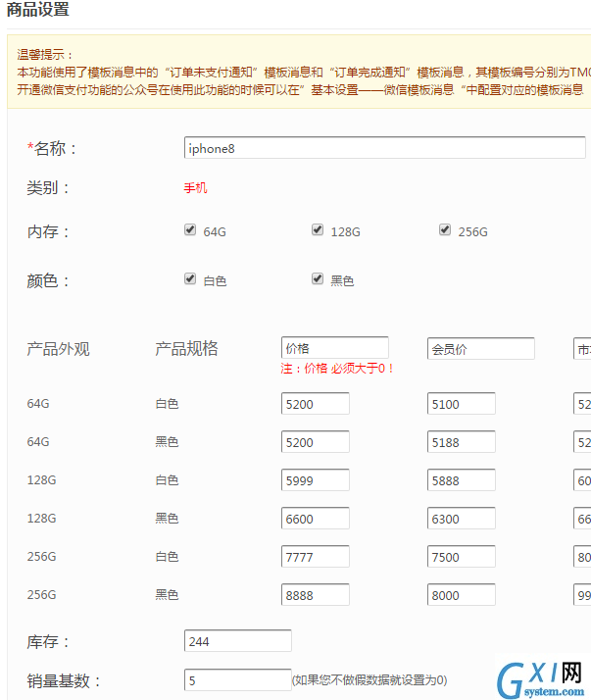Toggle the 黑色 color checkbox
591x700 pixels.
318,279
